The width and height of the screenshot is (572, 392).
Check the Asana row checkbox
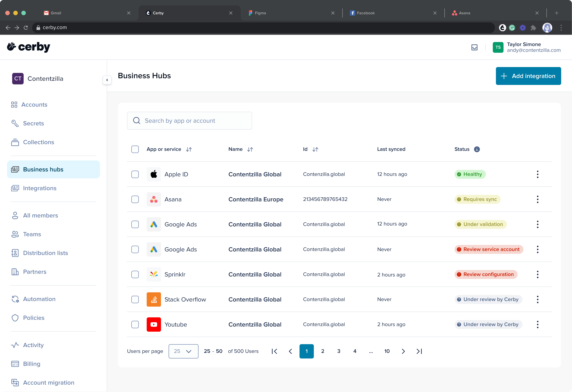135,199
